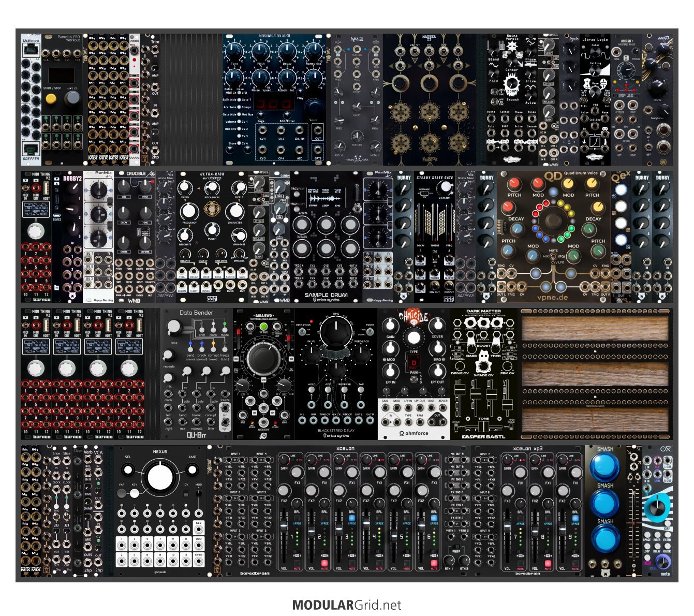The width and height of the screenshot is (694, 616).
Task: Click the large TYPE knob on Ohmicide
Action: click(414, 337)
